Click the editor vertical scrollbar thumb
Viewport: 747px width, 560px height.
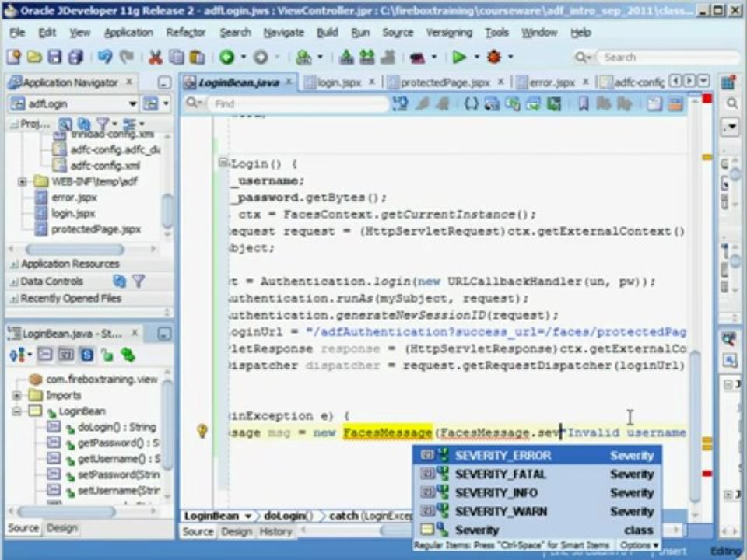tap(695, 426)
